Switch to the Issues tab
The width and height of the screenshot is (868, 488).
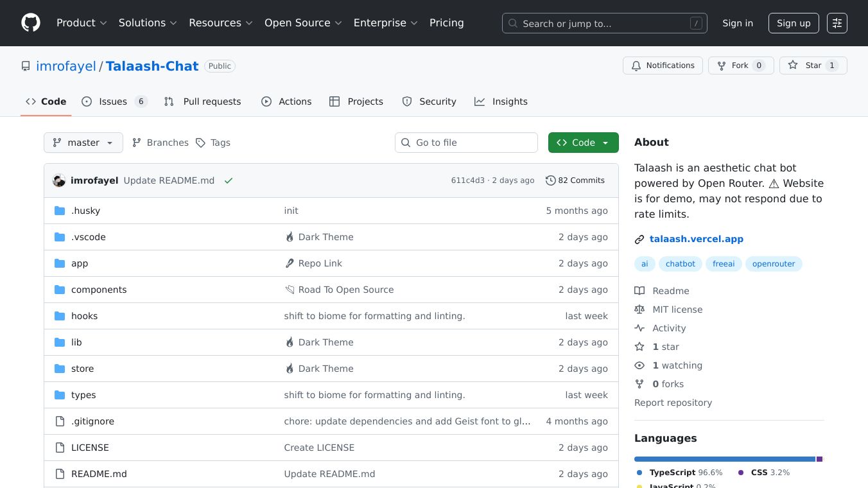[114, 101]
